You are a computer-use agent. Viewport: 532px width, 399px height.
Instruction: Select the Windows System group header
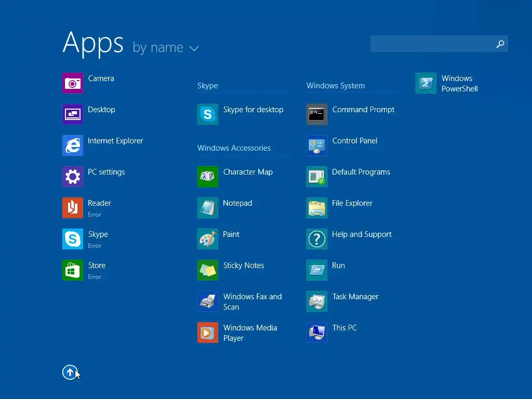336,86
